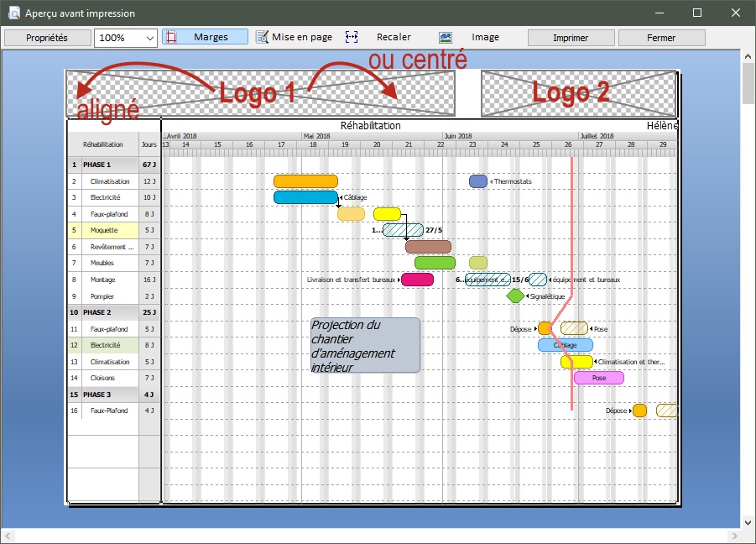Click the up arrow of the vertical scrollbar
This screenshot has height=544, width=756.
(748, 56)
